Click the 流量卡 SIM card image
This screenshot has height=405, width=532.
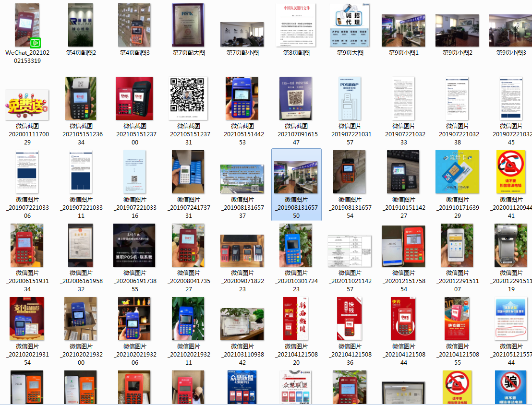(457, 172)
